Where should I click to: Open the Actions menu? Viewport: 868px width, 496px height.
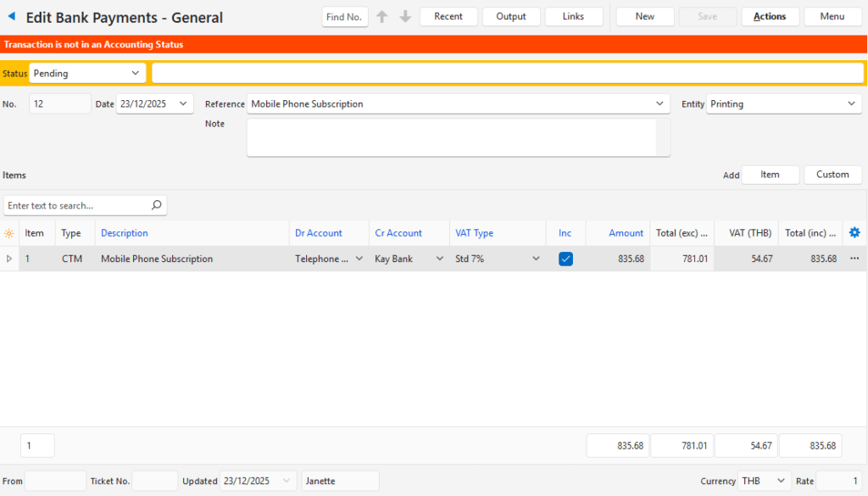pyautogui.click(x=770, y=17)
